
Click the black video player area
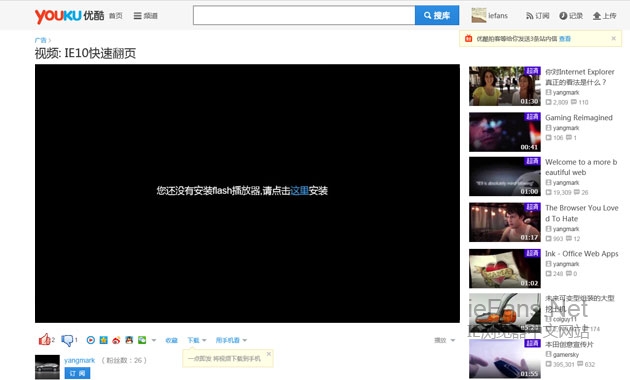click(247, 193)
